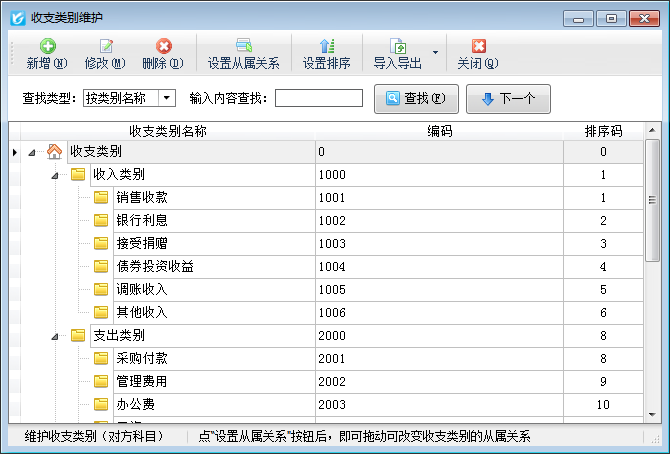Click the 下一个 next button
Screen dimensions: 670x454
click(508, 98)
